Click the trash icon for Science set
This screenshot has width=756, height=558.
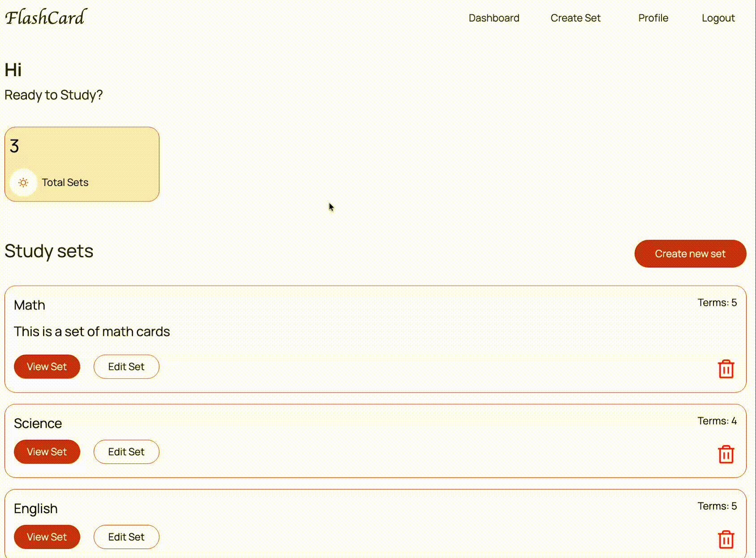(x=726, y=454)
